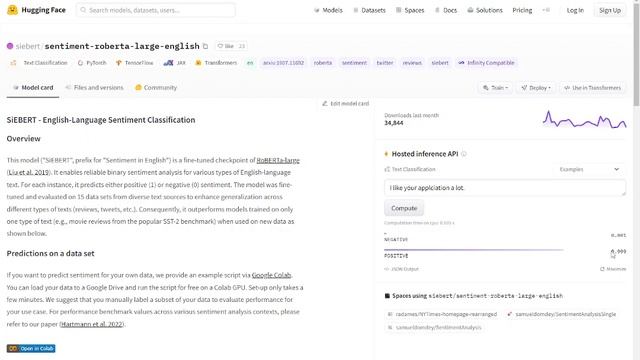Go to Spaces in the navbar
The height and width of the screenshot is (360, 640).
(410, 10)
